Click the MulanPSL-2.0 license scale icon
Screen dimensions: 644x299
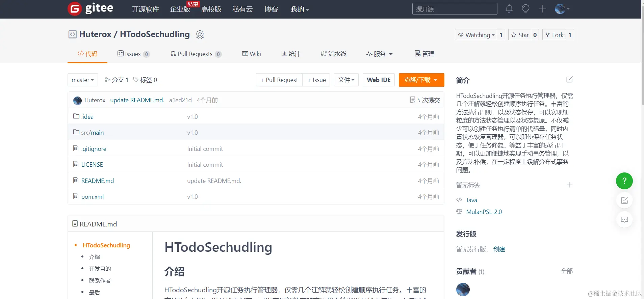pyautogui.click(x=459, y=212)
